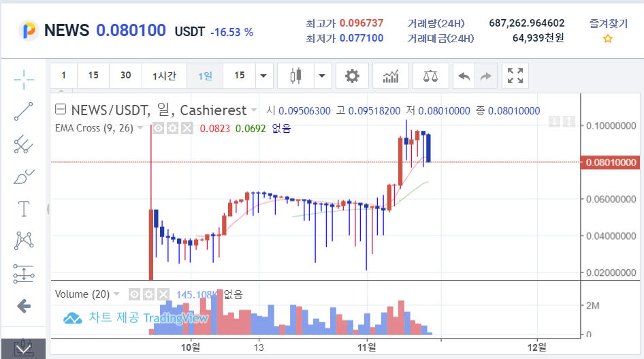Move the pane up with the arrow
Image resolution: width=644 pixels, height=359 pixels.
click(569, 121)
